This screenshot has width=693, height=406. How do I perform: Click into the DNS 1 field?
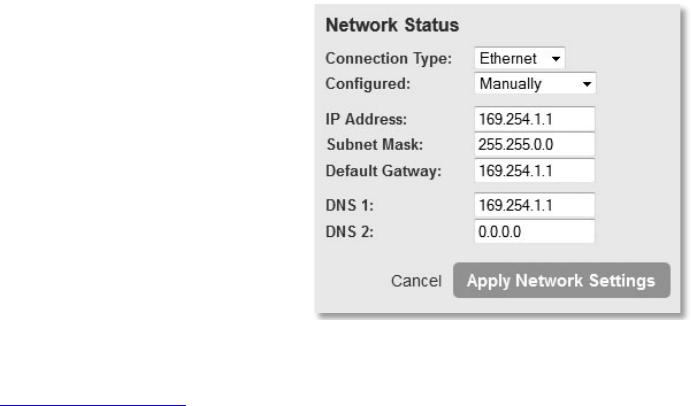coord(534,206)
